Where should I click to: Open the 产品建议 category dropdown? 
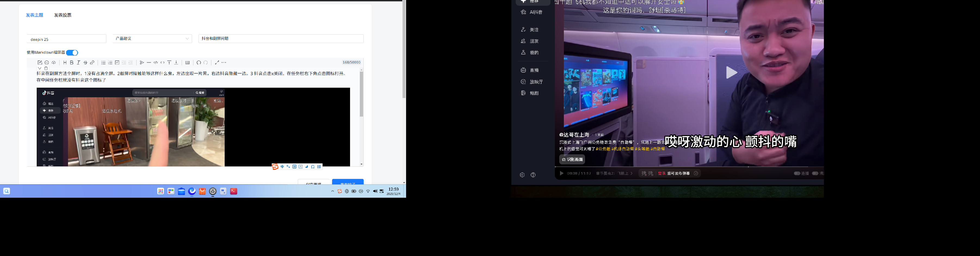(x=152, y=38)
